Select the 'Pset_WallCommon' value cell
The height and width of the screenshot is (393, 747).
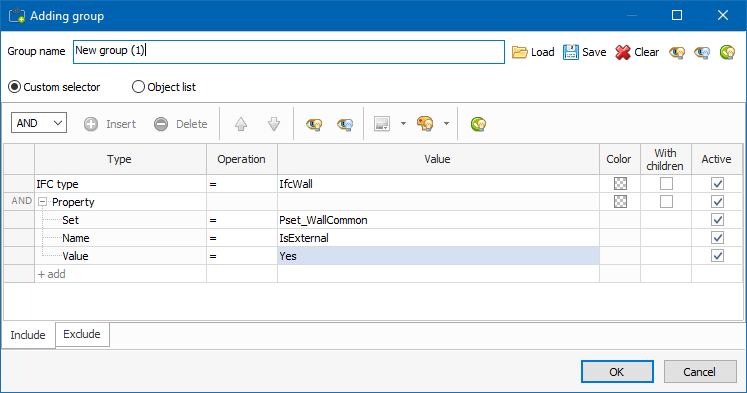[x=438, y=220]
